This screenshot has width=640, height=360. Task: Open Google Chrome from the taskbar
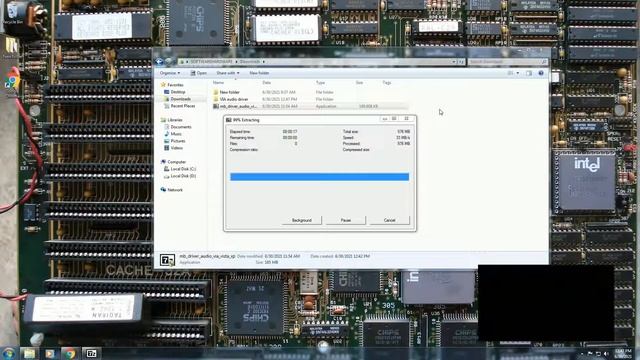70,353
